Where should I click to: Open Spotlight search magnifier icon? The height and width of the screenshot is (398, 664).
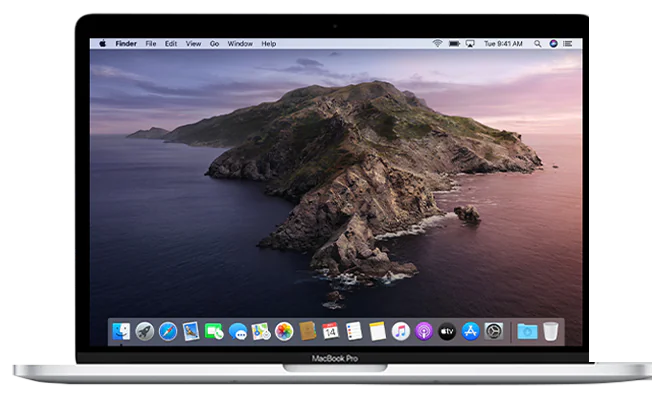[537, 44]
